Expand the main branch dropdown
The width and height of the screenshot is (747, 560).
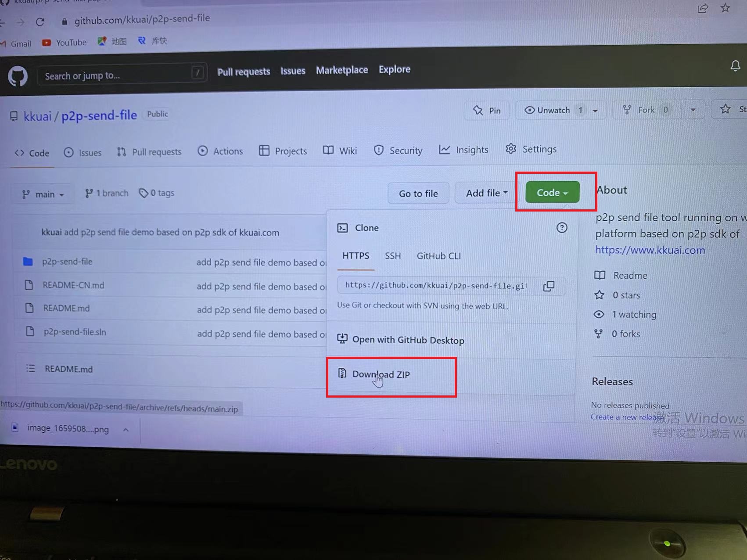pos(43,194)
